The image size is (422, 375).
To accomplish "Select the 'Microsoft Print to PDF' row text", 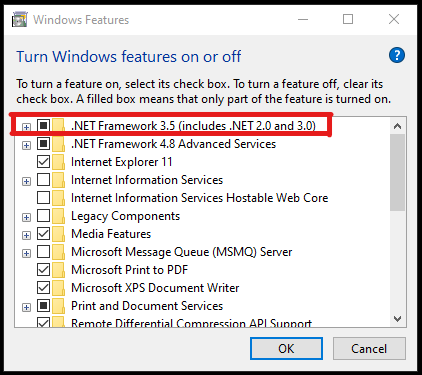I will tap(130, 270).
